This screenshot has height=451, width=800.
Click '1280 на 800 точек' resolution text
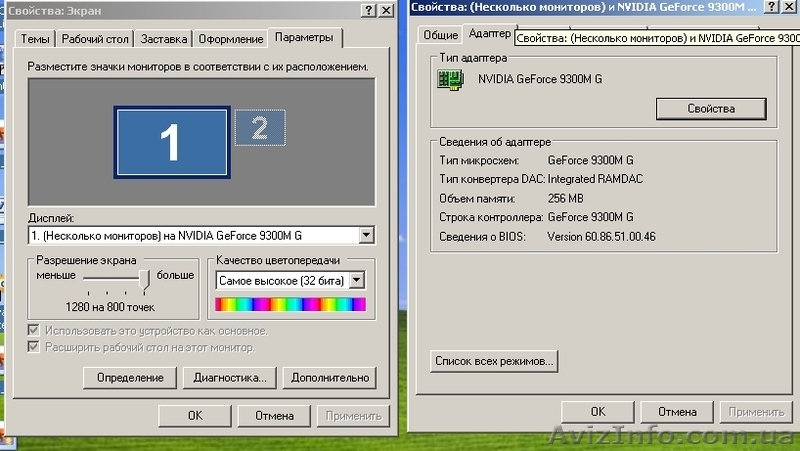pyautogui.click(x=110, y=307)
